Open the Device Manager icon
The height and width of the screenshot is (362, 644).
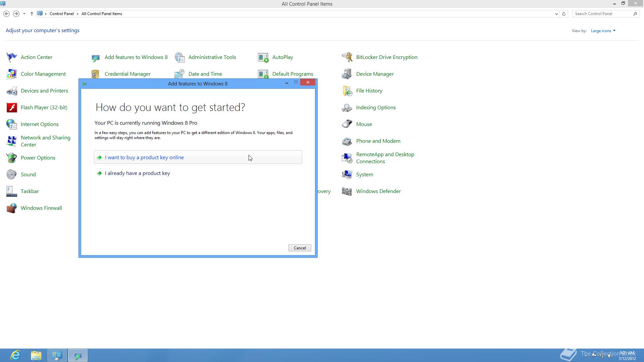point(347,74)
